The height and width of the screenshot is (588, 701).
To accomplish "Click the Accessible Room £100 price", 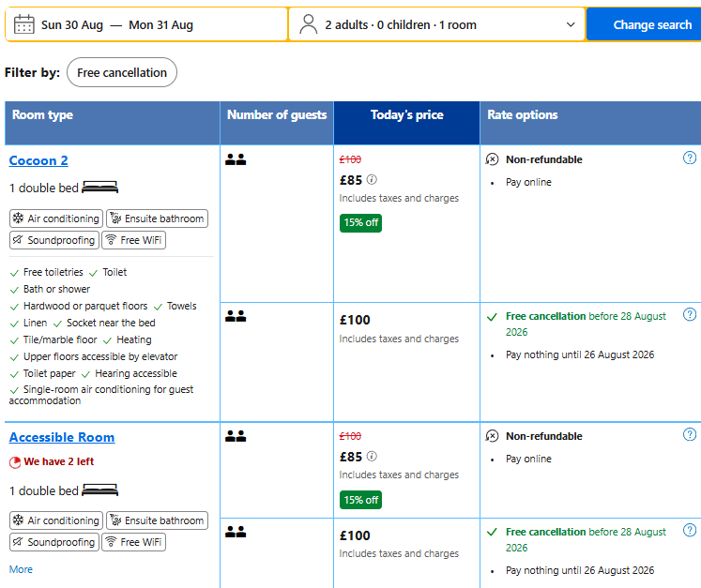I will click(355, 535).
